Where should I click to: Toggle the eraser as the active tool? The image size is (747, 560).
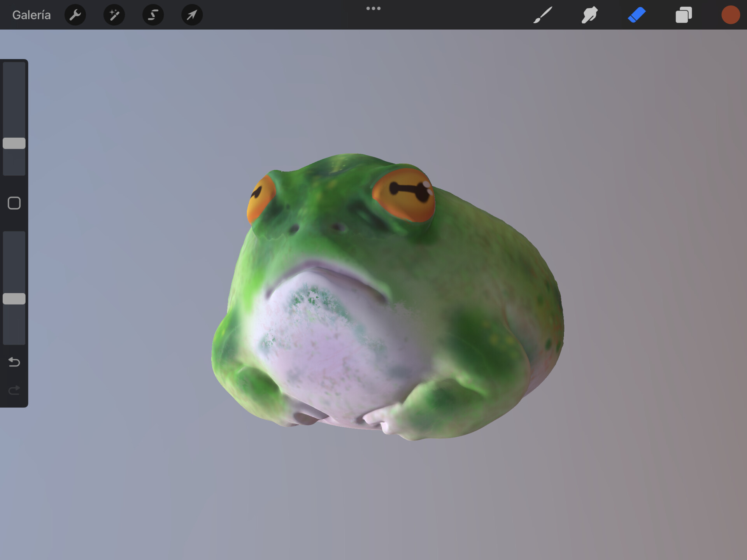[637, 15]
